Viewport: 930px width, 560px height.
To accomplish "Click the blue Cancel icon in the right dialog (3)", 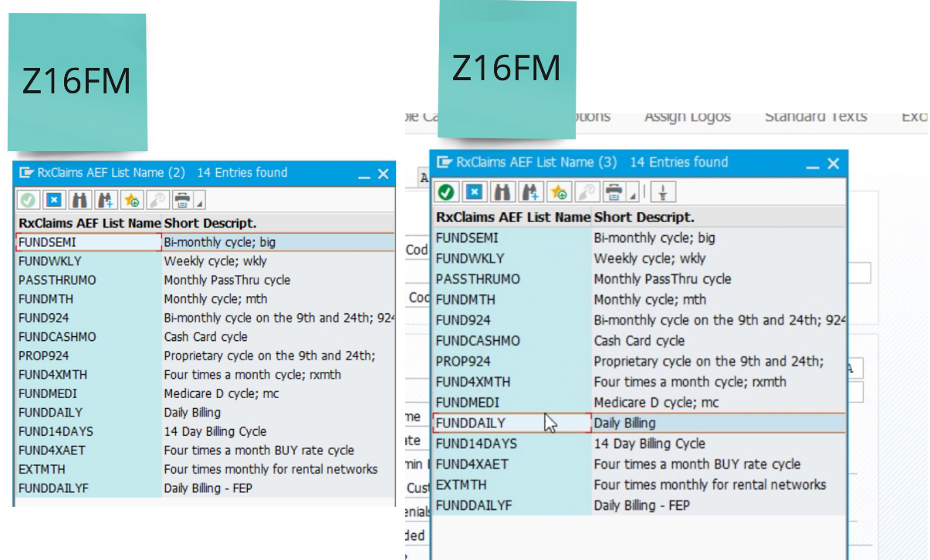I will 475,191.
